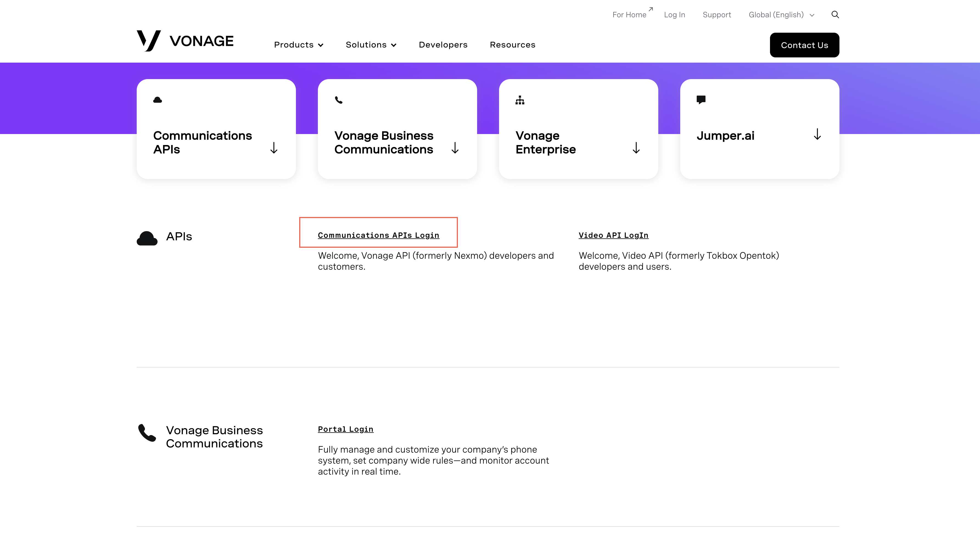Click the phone icon in Vonage Business Communications card
980x557 pixels.
click(339, 100)
